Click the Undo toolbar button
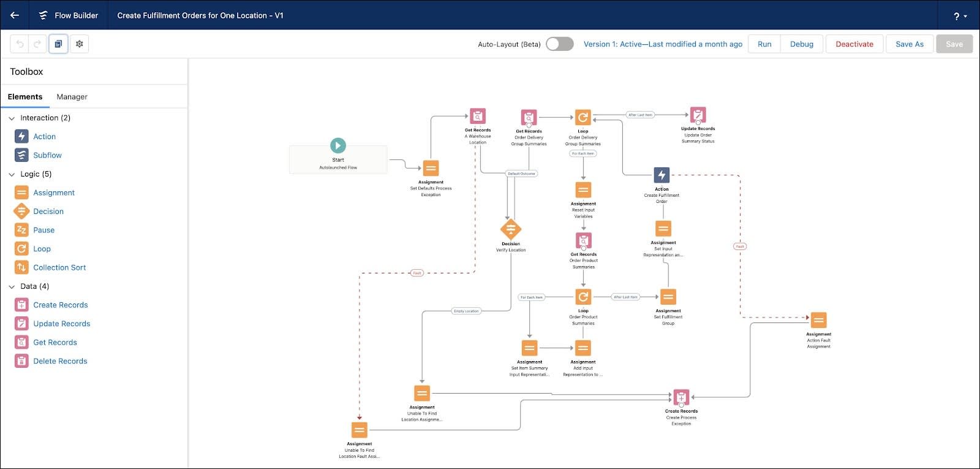 coord(20,44)
